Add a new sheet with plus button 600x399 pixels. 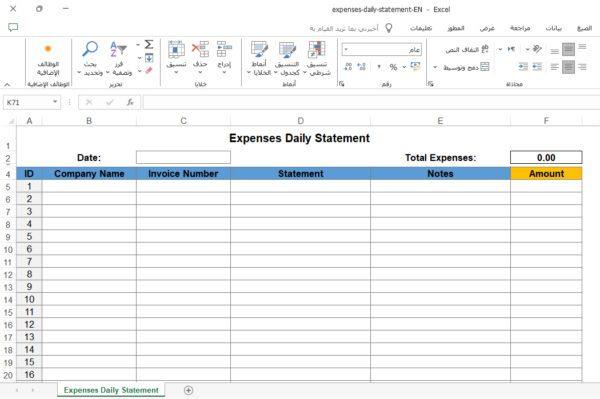pyautogui.click(x=188, y=390)
